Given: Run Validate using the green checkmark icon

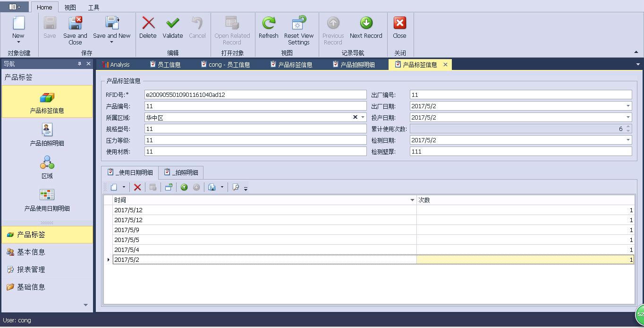Looking at the screenshot, I should (173, 23).
